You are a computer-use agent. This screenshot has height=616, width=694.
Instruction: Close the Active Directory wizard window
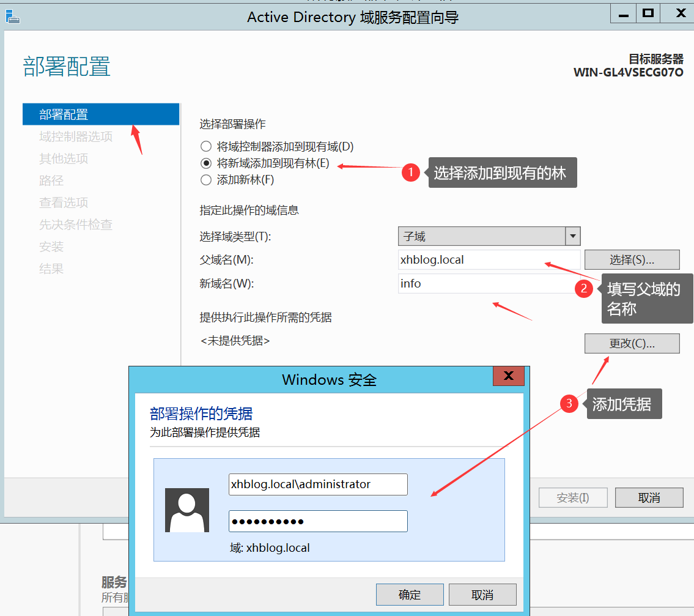pos(681,13)
